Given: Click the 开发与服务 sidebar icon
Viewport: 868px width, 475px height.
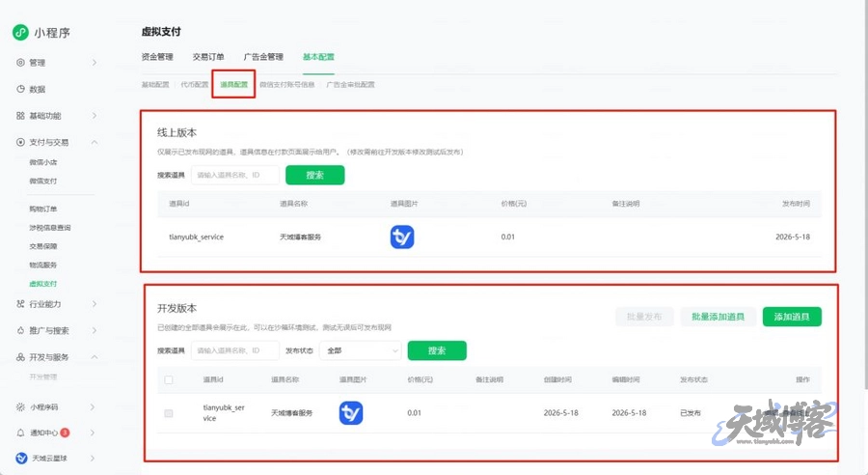Looking at the screenshot, I should (x=20, y=357).
